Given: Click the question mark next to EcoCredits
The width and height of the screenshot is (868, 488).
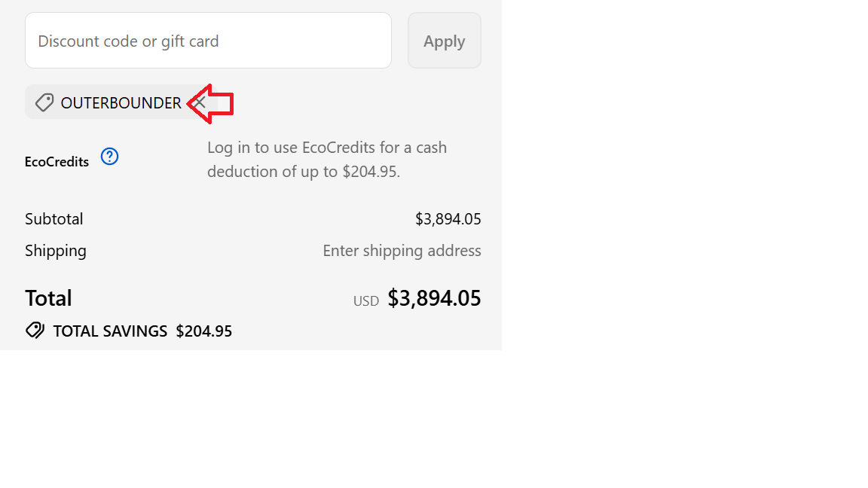Looking at the screenshot, I should [x=109, y=156].
